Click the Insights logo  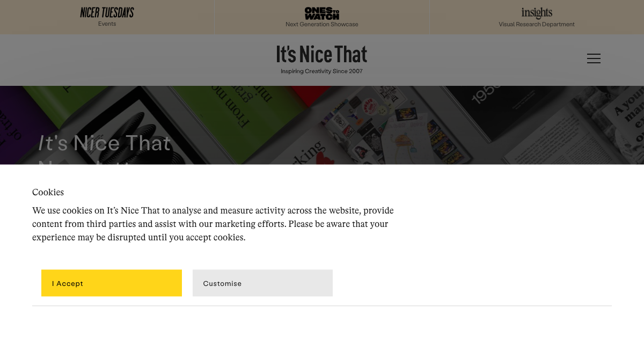click(x=537, y=12)
